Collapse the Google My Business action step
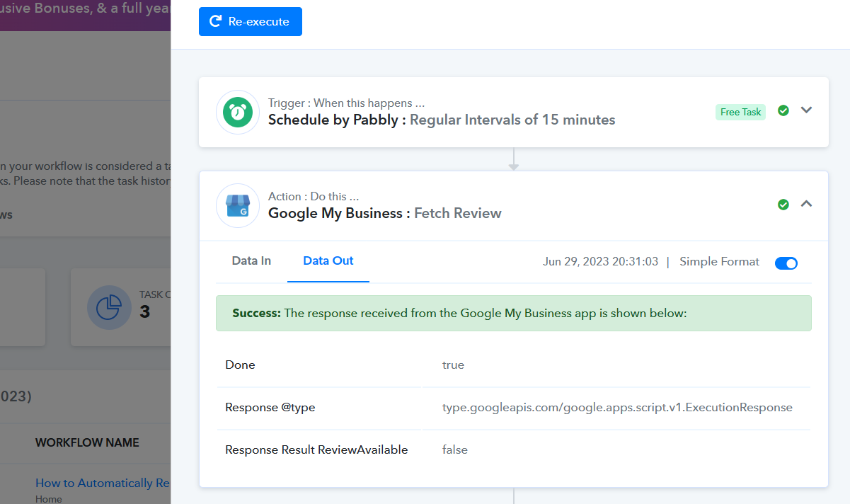The height and width of the screenshot is (504, 850). (806, 204)
